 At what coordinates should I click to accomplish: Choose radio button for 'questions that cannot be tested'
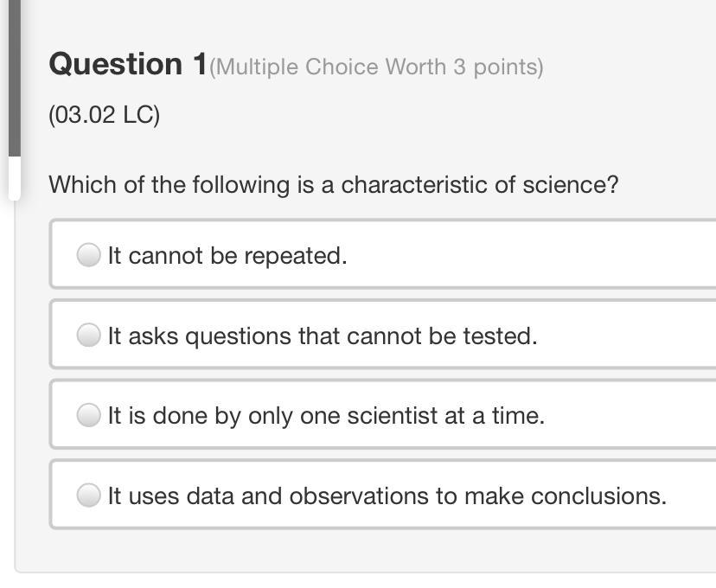tap(88, 336)
